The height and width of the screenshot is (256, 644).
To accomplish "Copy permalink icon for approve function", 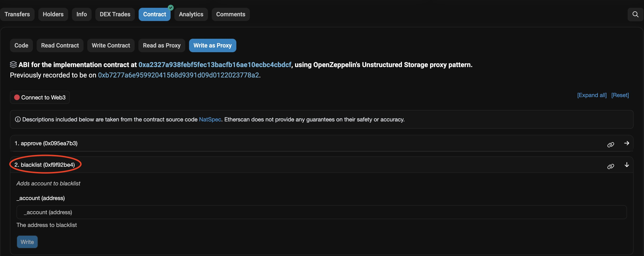I will tap(610, 145).
